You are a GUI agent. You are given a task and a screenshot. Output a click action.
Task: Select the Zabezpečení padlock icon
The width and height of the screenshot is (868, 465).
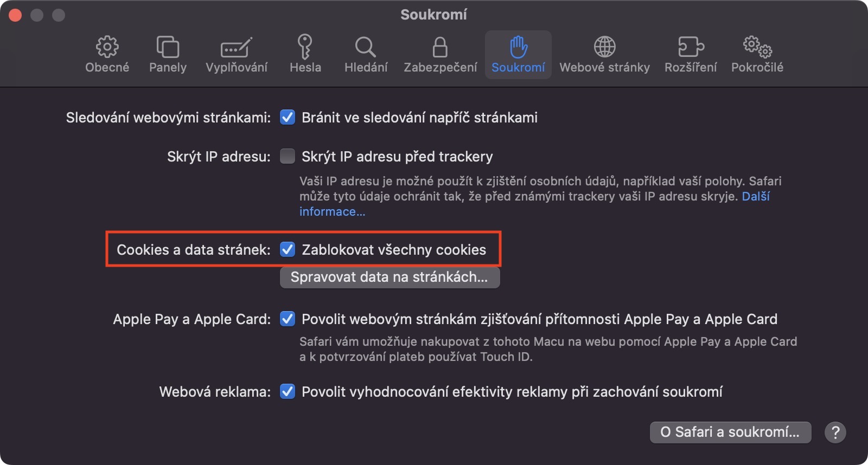pos(440,47)
